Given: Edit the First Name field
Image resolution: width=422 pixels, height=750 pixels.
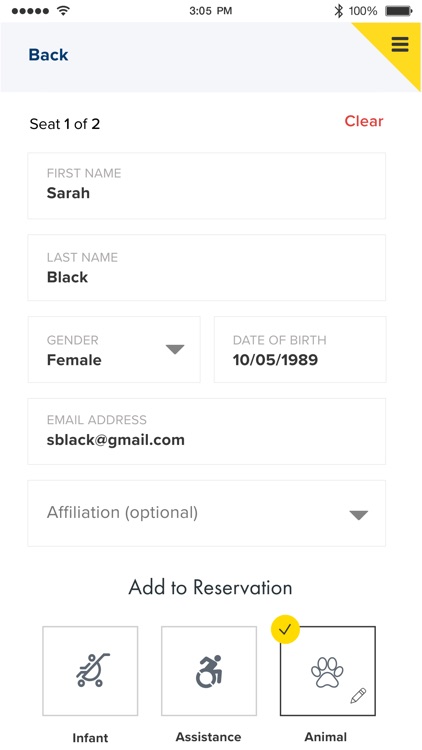Looking at the screenshot, I should pyautogui.click(x=207, y=186).
